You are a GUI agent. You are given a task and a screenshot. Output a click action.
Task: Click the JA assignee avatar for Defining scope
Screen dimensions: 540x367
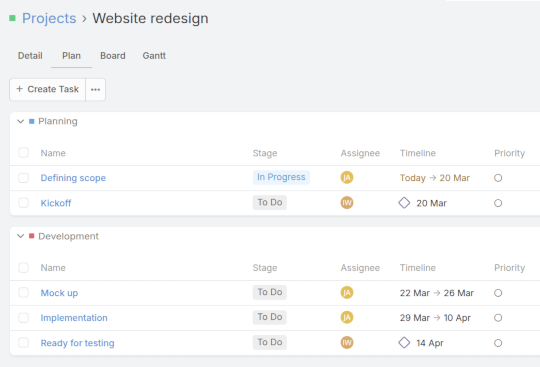pyautogui.click(x=347, y=178)
